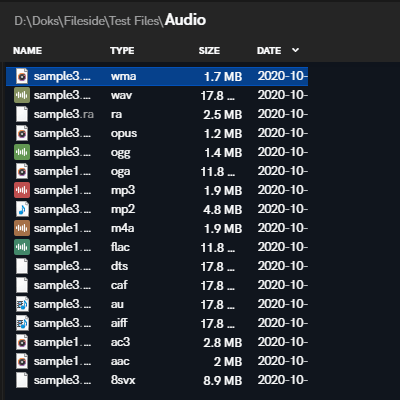Click the 'wav' type cell
Image resolution: width=400 pixels, height=400 pixels.
pos(121,95)
